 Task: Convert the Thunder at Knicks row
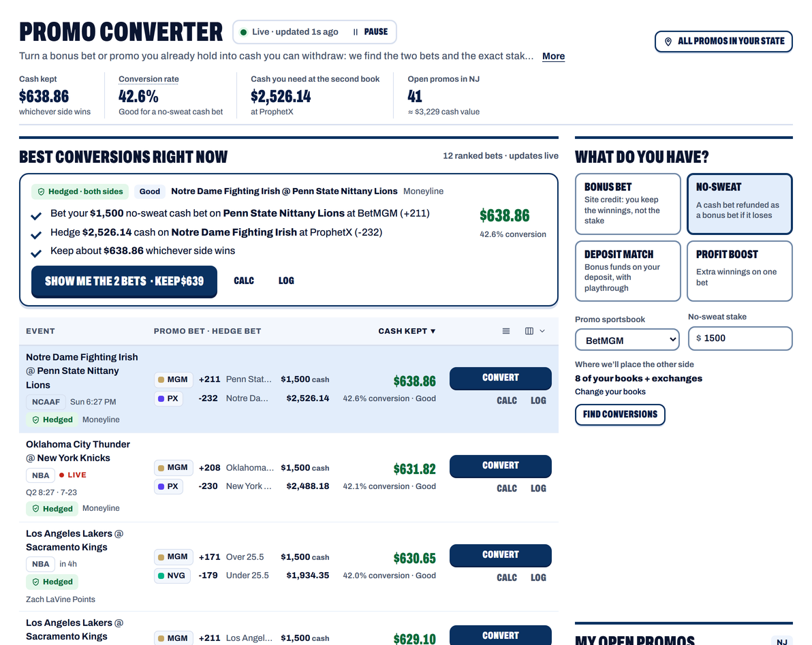[500, 466]
